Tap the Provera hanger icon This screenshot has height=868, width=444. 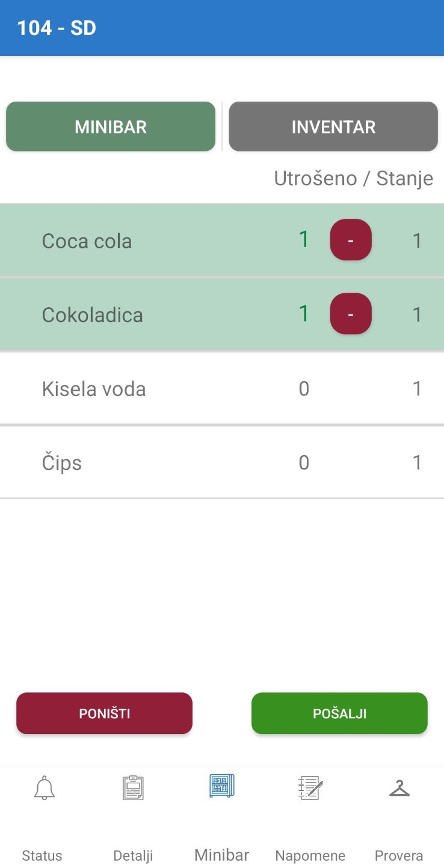(x=399, y=787)
